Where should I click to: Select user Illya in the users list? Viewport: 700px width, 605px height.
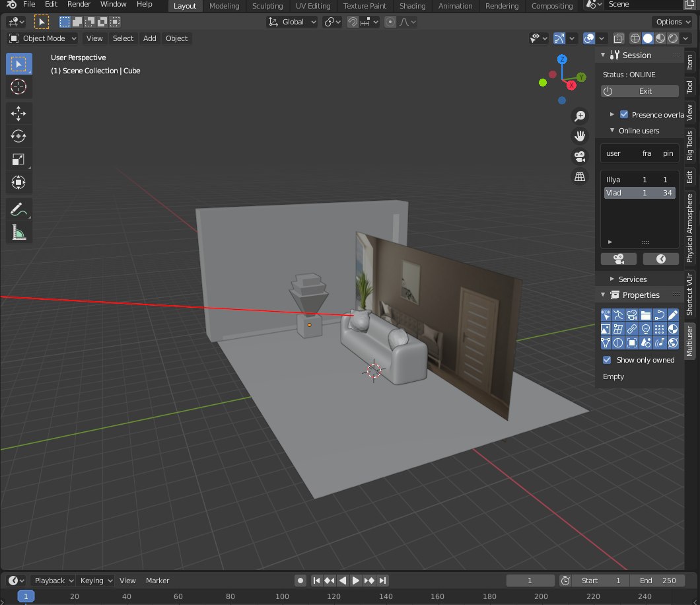pos(640,180)
